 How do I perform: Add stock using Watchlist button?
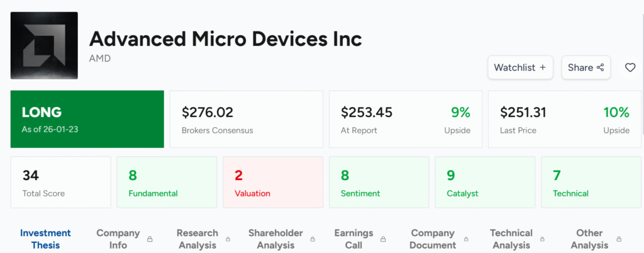(x=519, y=67)
